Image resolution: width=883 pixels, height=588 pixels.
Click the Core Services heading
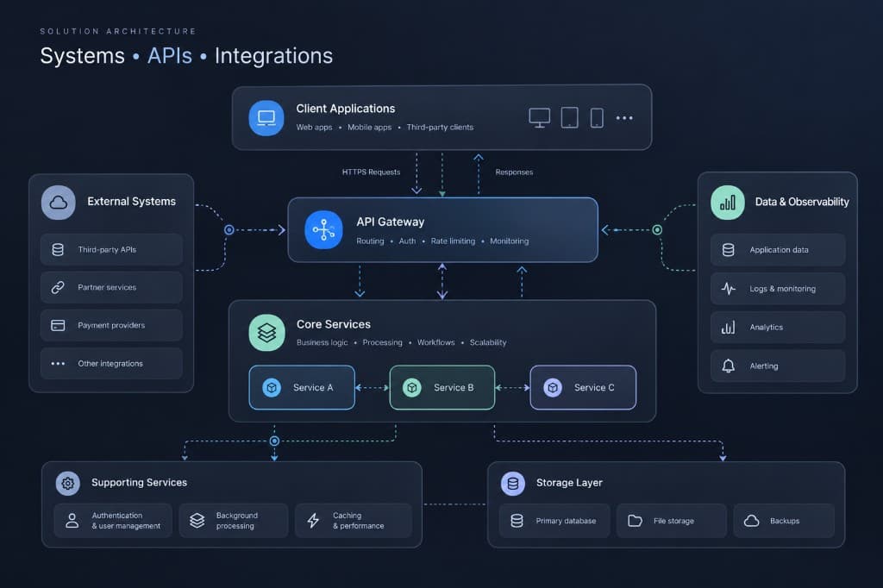pos(334,324)
